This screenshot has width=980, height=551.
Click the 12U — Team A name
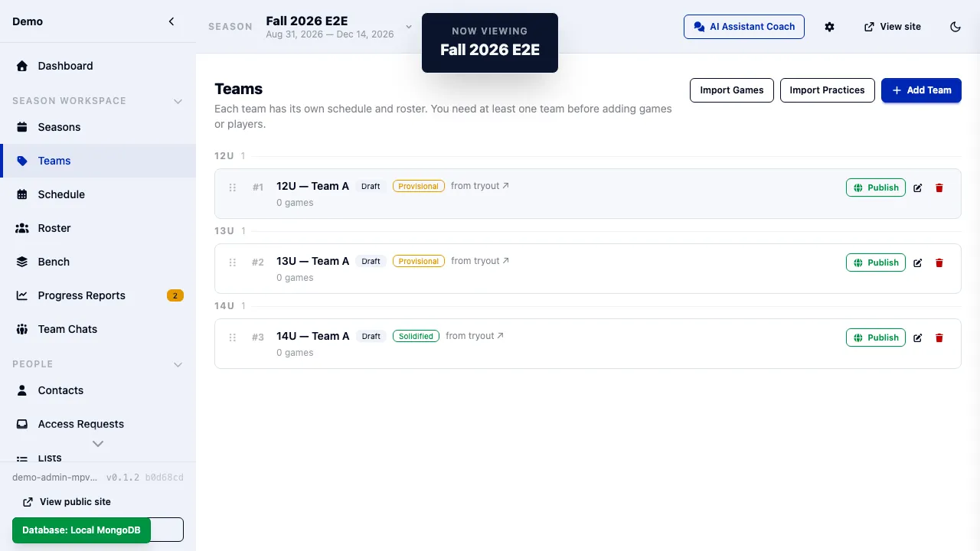click(x=313, y=186)
